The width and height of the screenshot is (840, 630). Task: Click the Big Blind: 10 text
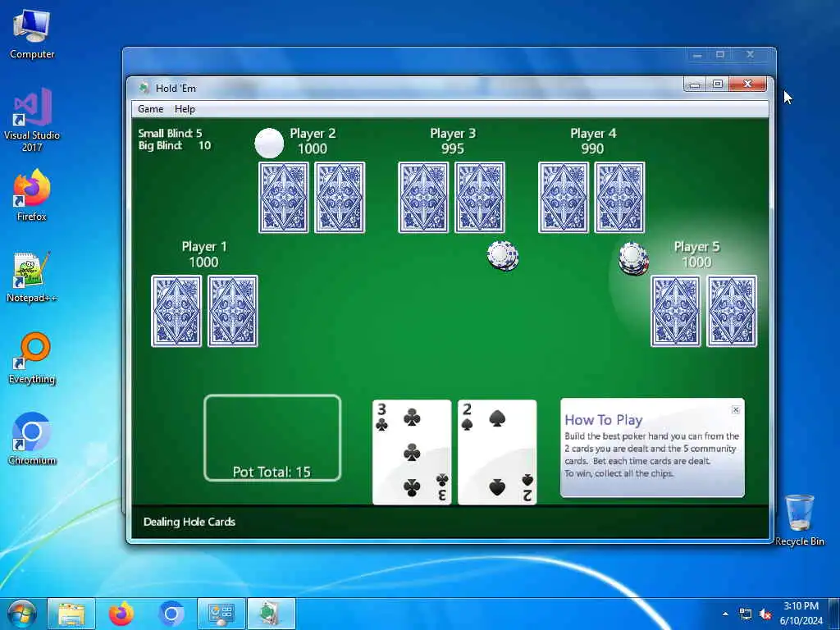tap(174, 146)
